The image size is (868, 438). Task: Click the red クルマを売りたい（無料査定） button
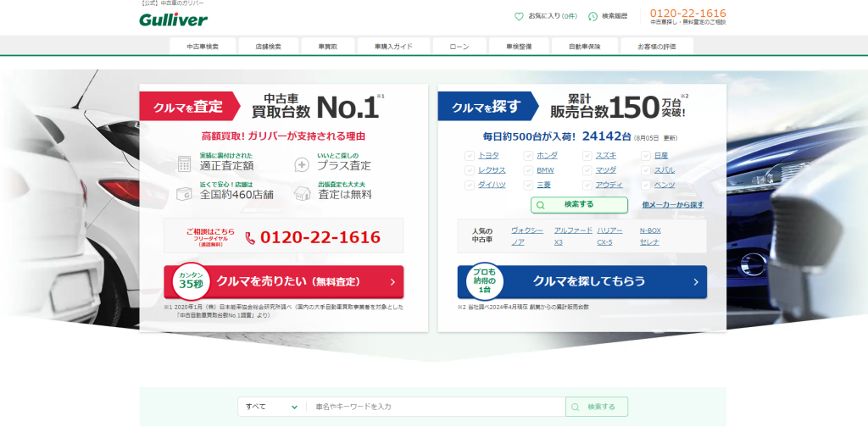[283, 282]
